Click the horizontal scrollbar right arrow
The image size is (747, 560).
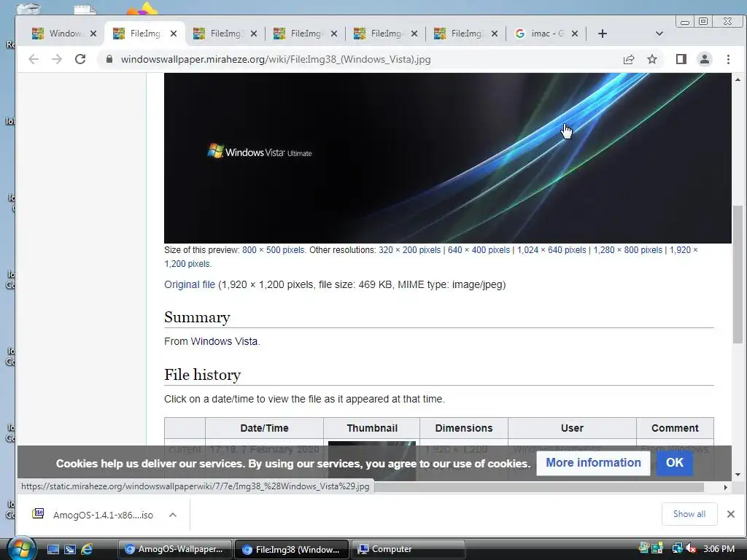[726, 487]
